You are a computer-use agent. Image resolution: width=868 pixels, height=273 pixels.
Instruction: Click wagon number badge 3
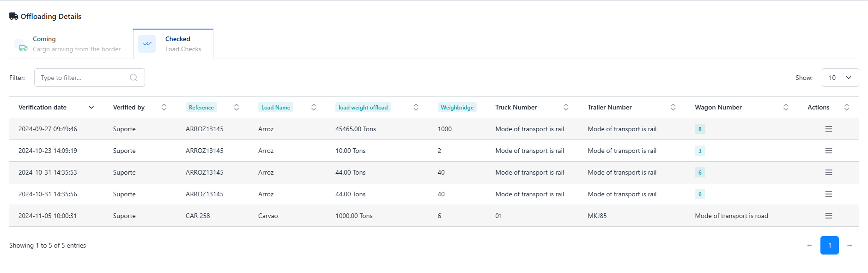pyautogui.click(x=699, y=151)
